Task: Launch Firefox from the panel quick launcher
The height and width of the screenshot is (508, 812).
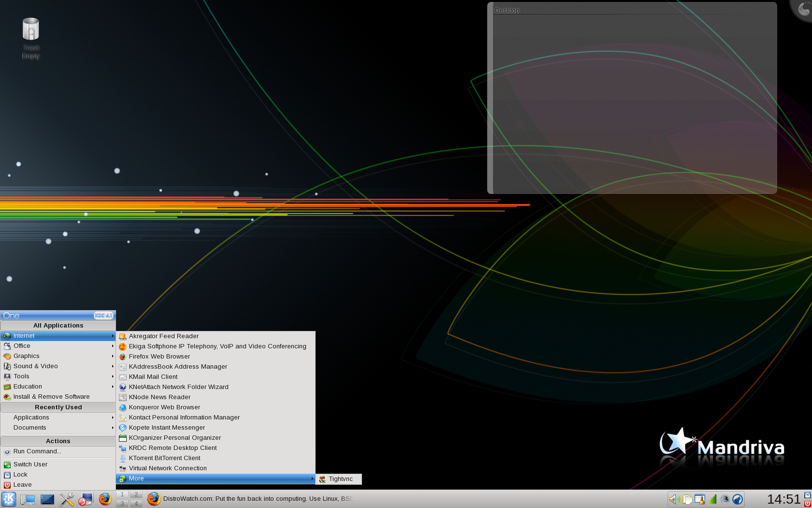Action: 105,499
